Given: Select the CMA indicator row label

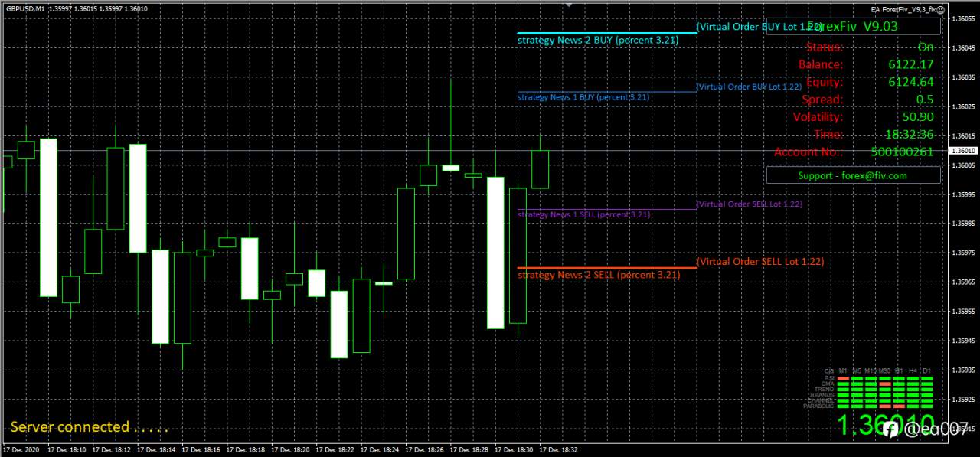Looking at the screenshot, I should [828, 384].
